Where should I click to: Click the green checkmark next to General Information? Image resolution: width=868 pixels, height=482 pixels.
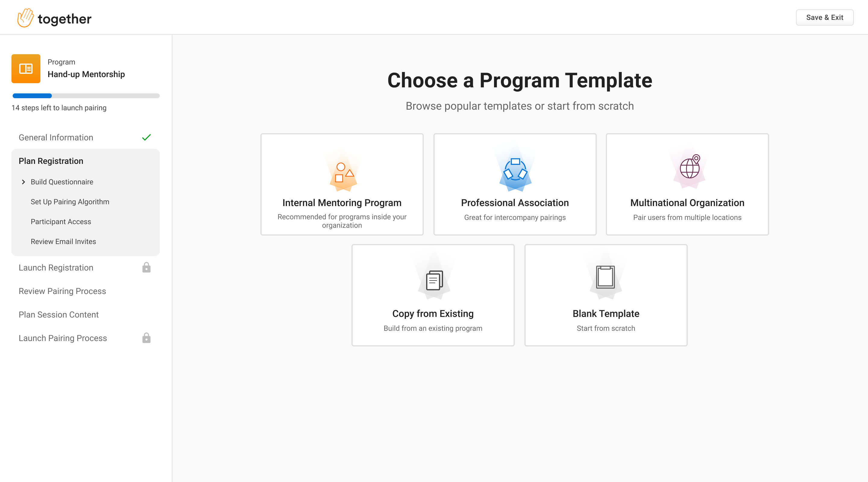146,137
